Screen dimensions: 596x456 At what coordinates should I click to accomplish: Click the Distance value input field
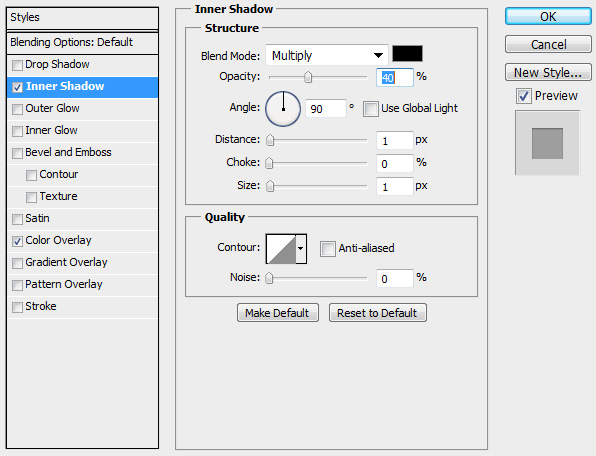point(394,141)
